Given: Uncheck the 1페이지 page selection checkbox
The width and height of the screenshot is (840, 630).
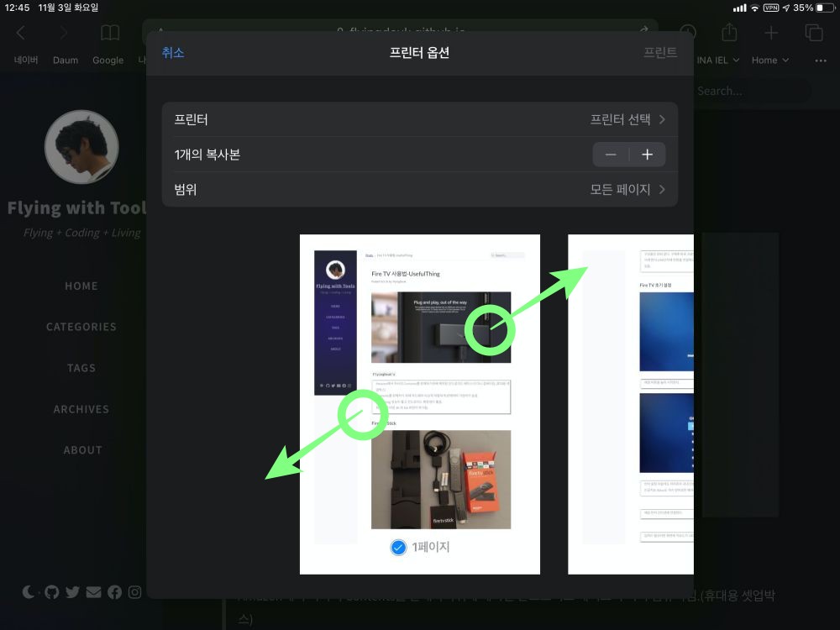Looking at the screenshot, I should pyautogui.click(x=398, y=547).
